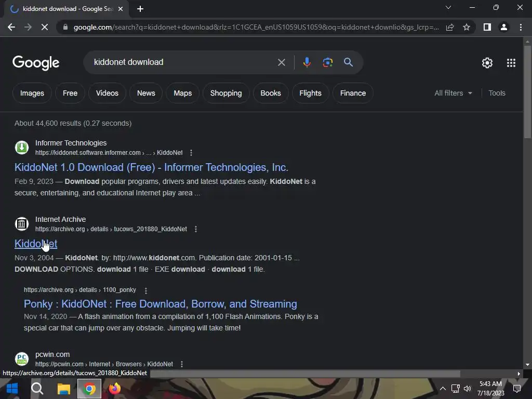Click the Internet Archive favicon
This screenshot has width=532, height=399.
[x=22, y=224]
